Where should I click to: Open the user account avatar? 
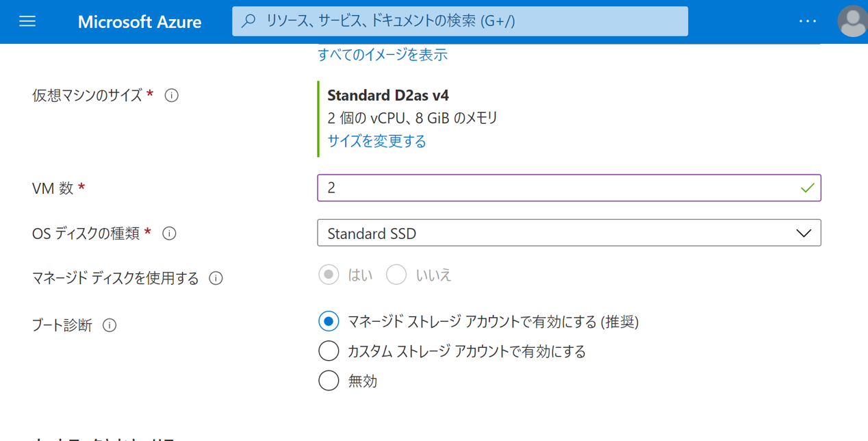852,21
